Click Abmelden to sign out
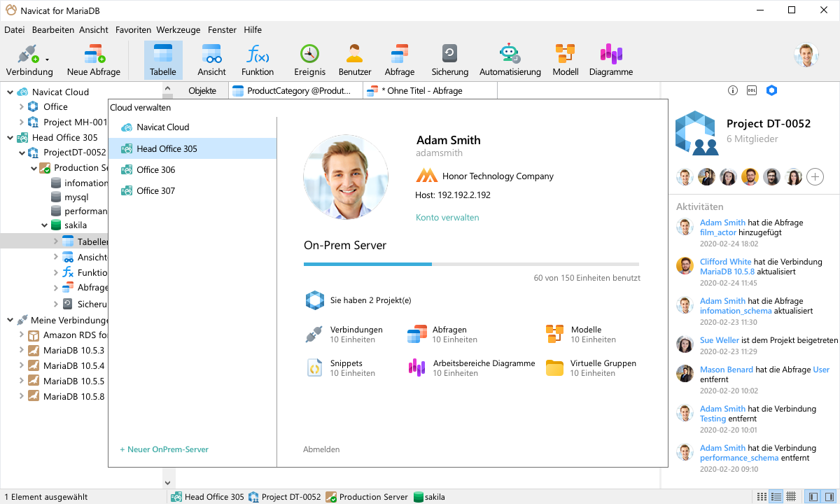The width and height of the screenshot is (840, 504). [322, 449]
